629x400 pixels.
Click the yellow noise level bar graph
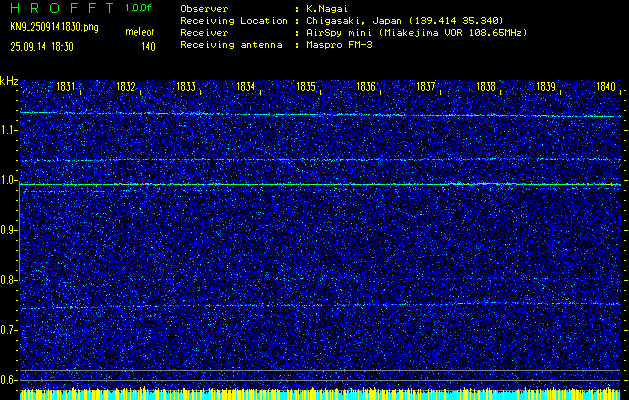click(x=320, y=394)
